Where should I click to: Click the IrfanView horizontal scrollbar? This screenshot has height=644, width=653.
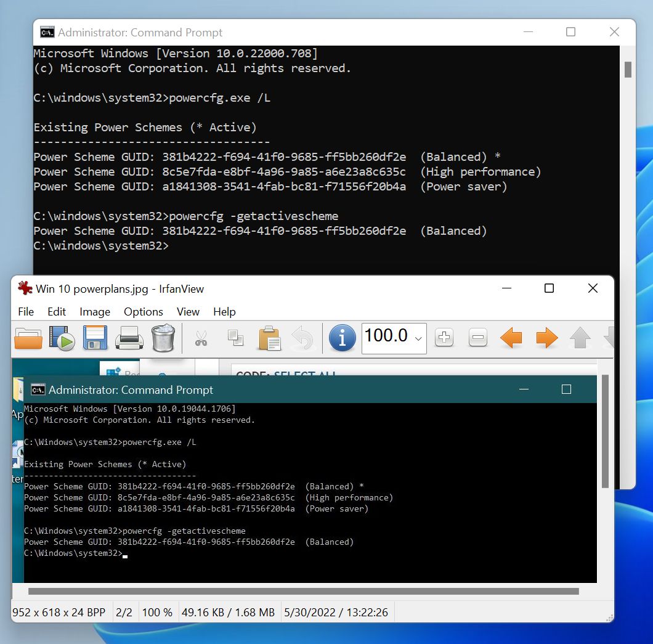(x=304, y=592)
